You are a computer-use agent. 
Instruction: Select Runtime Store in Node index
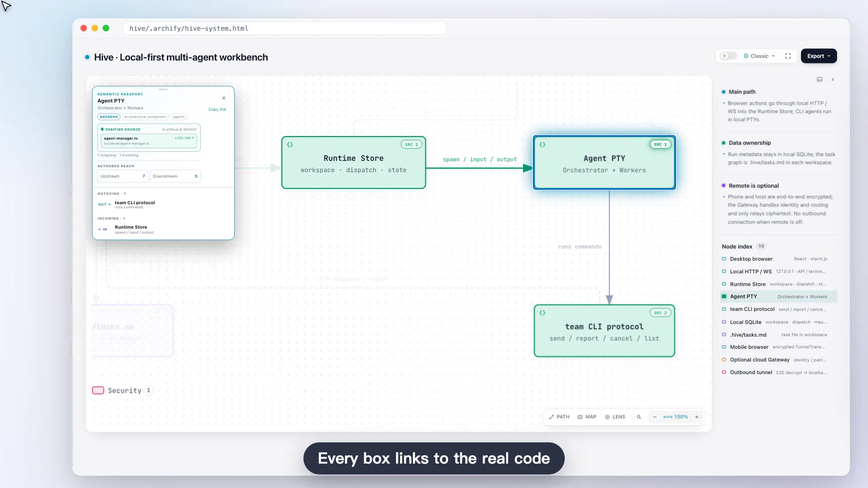(x=778, y=284)
